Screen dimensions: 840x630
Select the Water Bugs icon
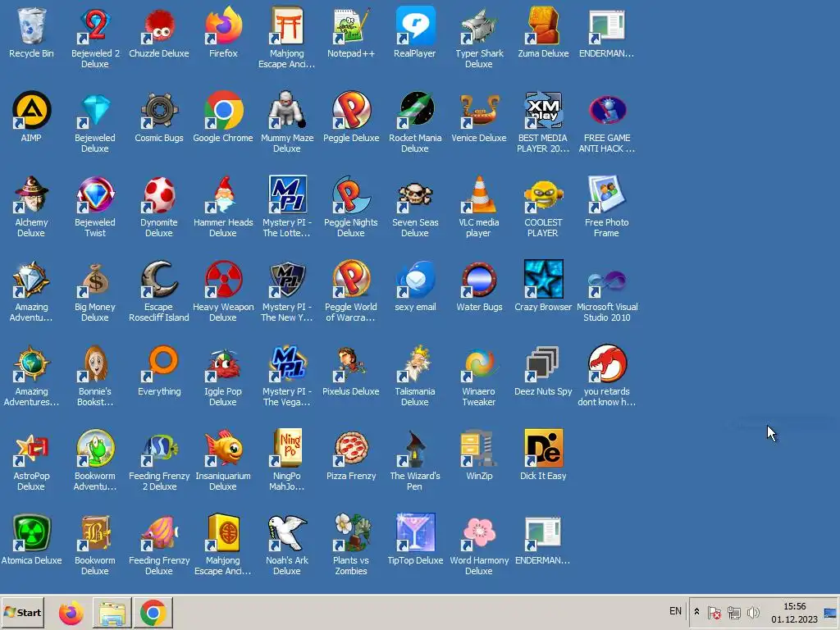coord(479,279)
